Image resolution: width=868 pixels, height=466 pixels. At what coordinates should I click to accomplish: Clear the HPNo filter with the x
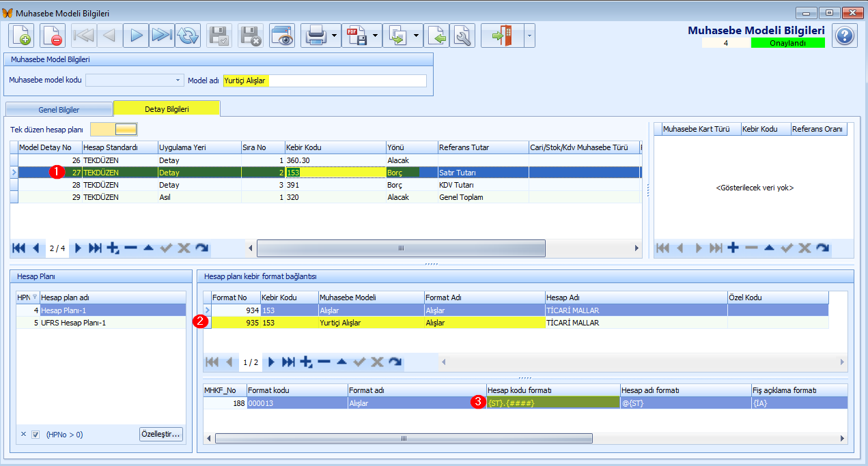(23, 434)
